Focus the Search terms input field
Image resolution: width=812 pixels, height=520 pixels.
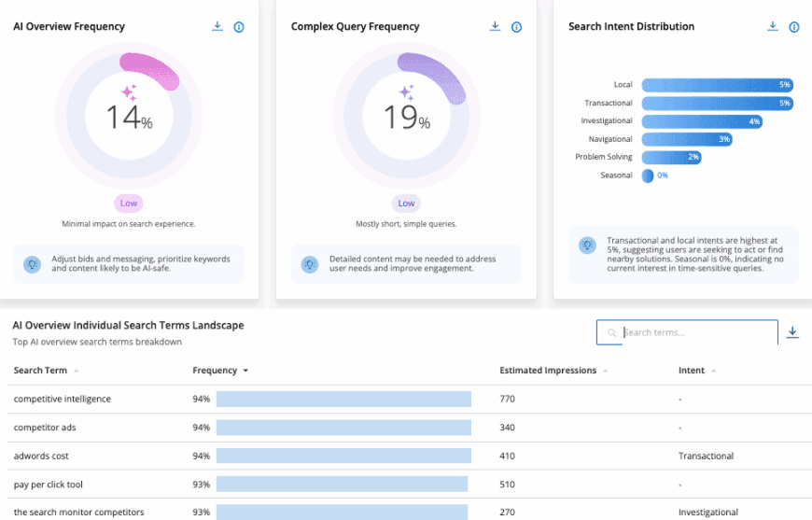[687, 332]
